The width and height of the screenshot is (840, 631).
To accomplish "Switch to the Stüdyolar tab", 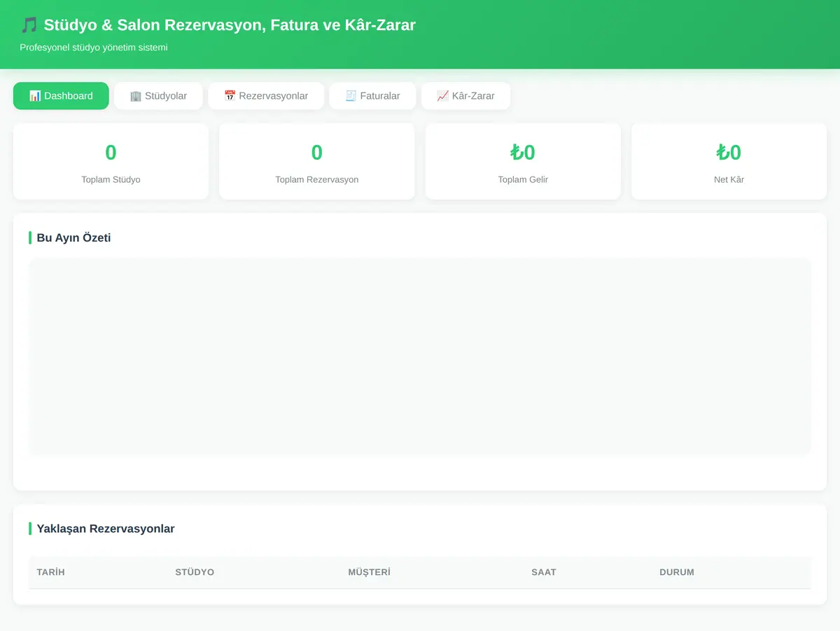I will coord(158,96).
